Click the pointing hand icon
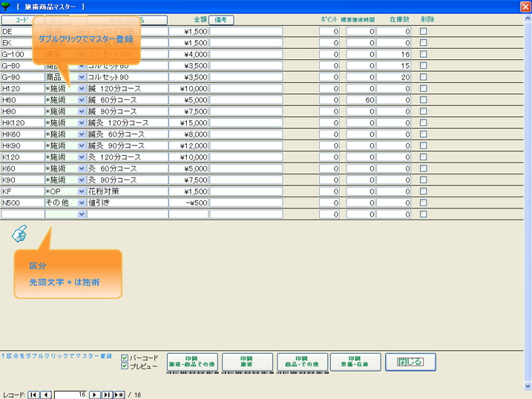This screenshot has width=532, height=399. point(19,234)
